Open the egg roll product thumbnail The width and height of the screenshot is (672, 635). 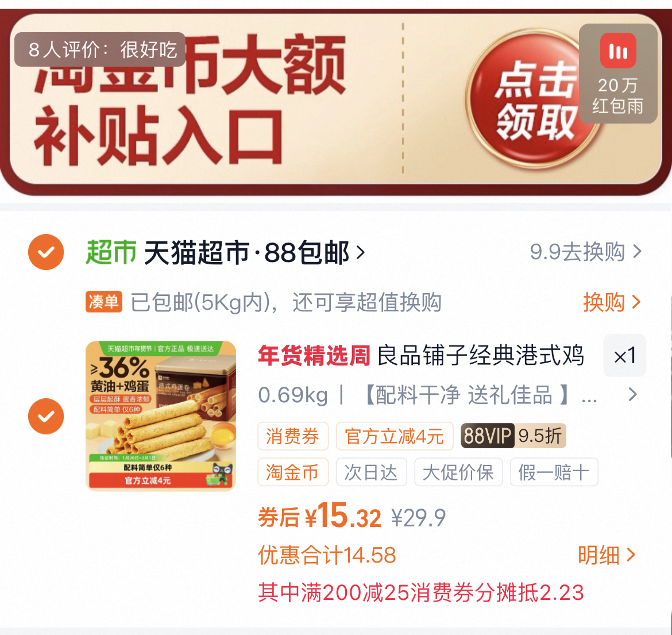coord(161,416)
